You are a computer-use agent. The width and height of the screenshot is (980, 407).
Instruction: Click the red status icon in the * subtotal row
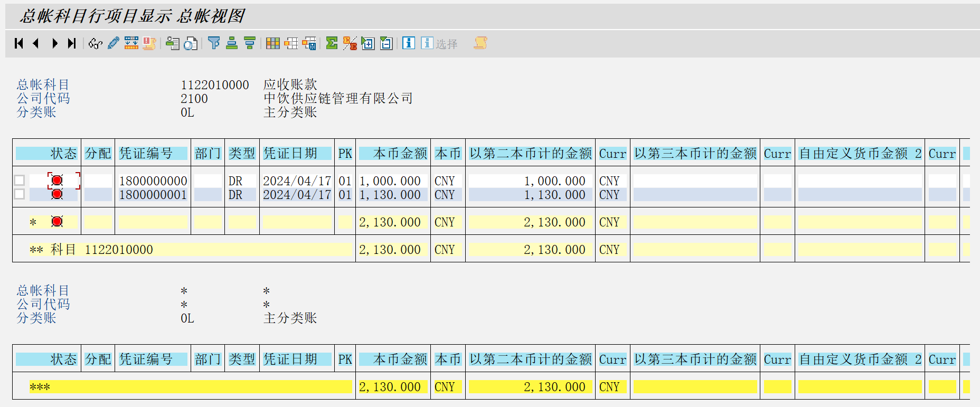(57, 222)
